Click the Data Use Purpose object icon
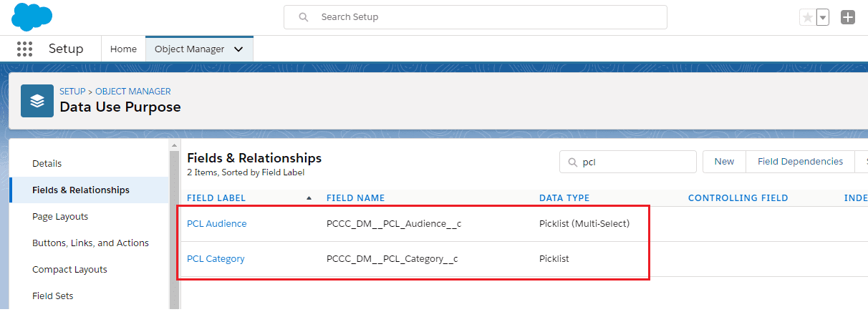Image resolution: width=868 pixels, height=317 pixels. pyautogui.click(x=37, y=100)
